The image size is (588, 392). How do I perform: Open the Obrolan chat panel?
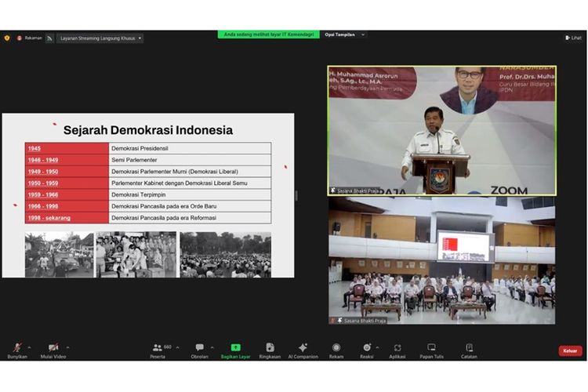point(200,348)
